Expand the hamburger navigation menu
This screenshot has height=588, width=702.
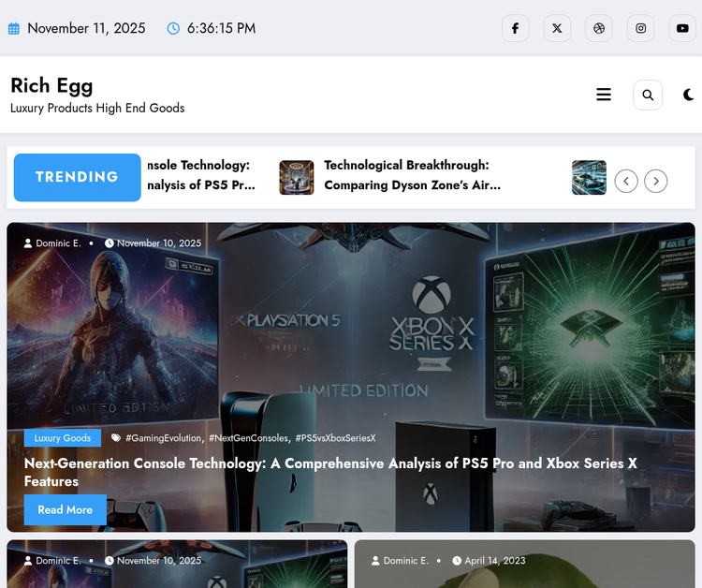tap(604, 95)
